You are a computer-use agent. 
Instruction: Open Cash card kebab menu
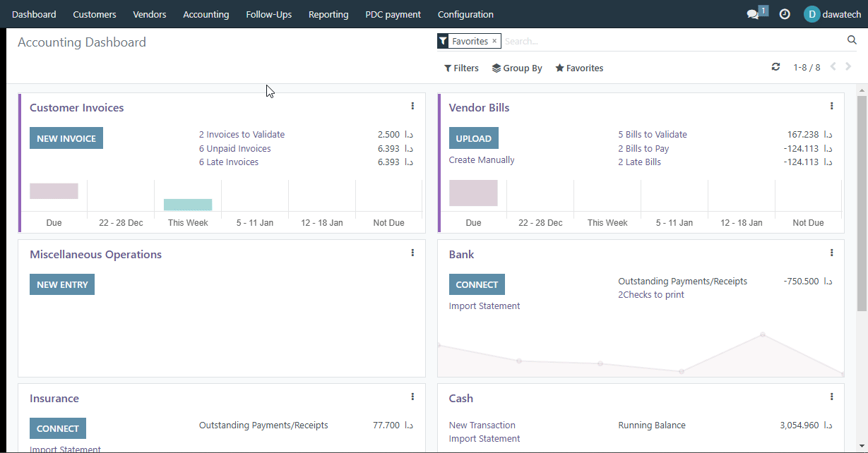[x=831, y=397]
